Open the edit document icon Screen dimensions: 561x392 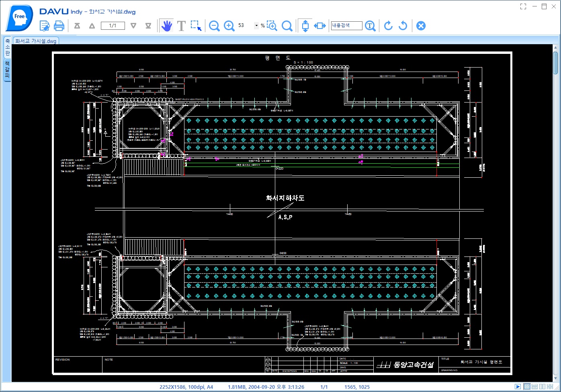tap(45, 26)
